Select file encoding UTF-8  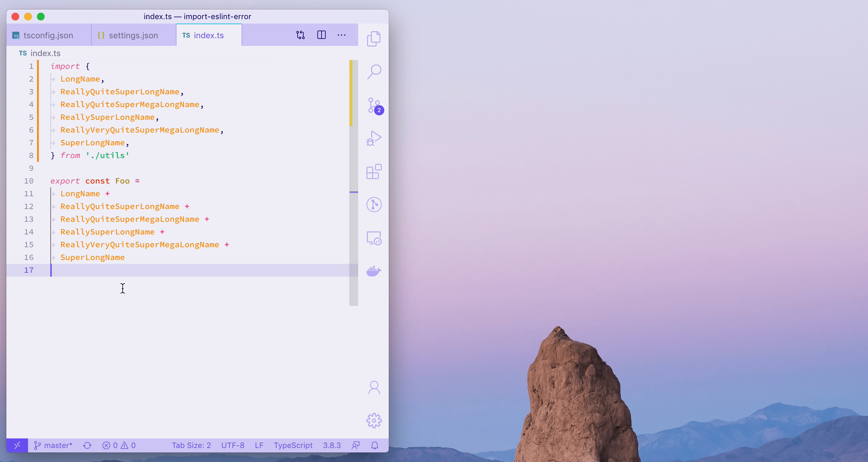pos(233,445)
